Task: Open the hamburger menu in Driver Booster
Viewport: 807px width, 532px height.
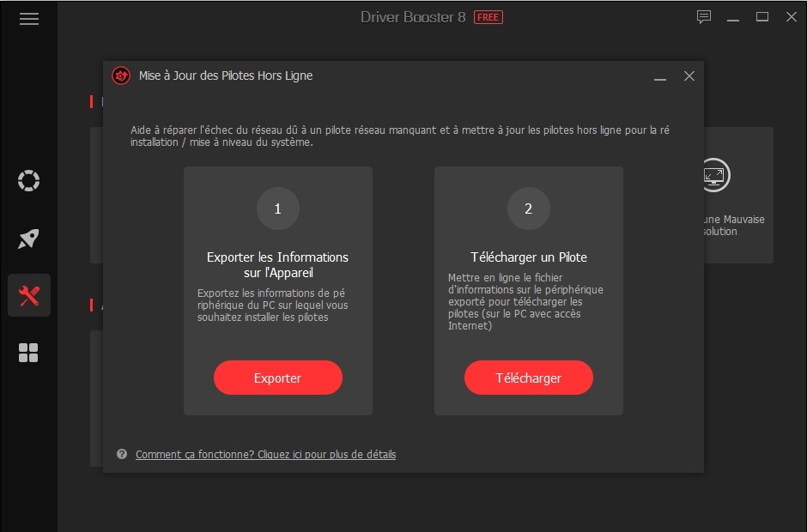Action: pos(29,19)
